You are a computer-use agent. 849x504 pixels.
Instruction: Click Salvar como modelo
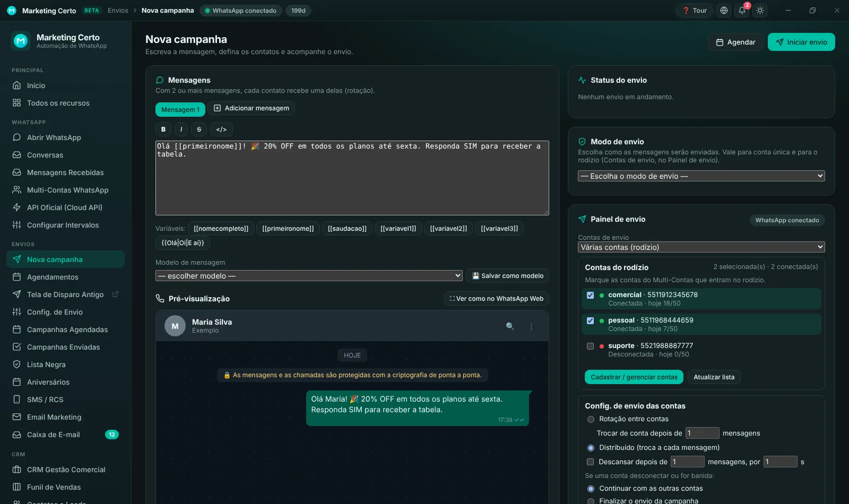508,276
